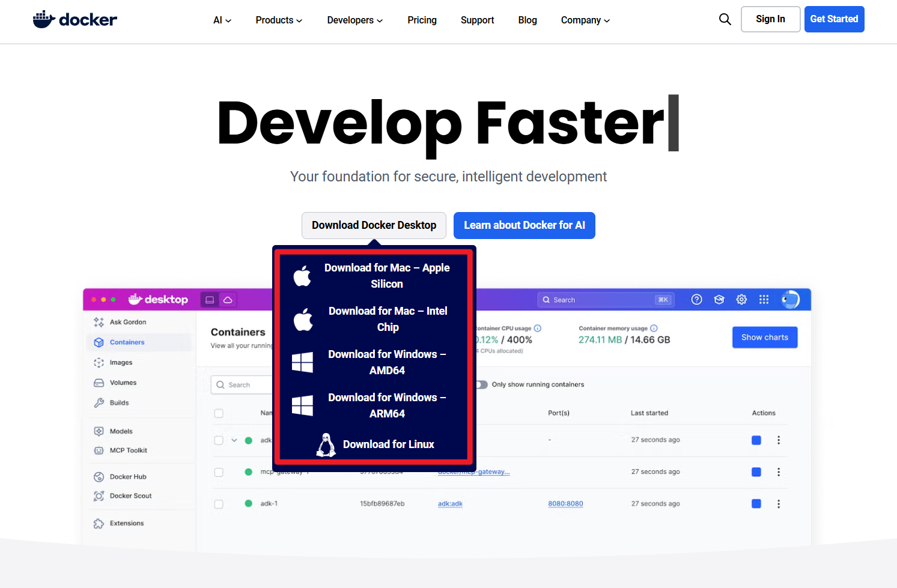The width and height of the screenshot is (897, 588).
Task: Click the Learning center graduation cap icon
Action: pyautogui.click(x=719, y=300)
